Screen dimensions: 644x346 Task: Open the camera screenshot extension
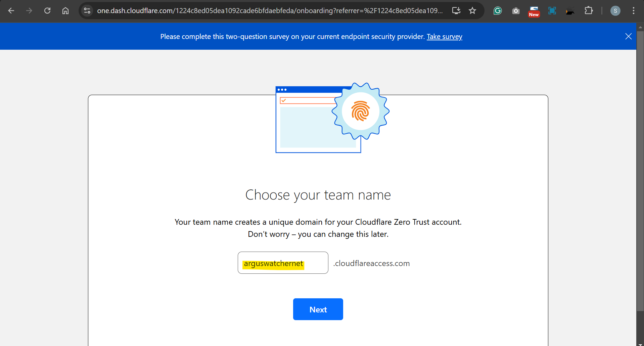(x=516, y=11)
